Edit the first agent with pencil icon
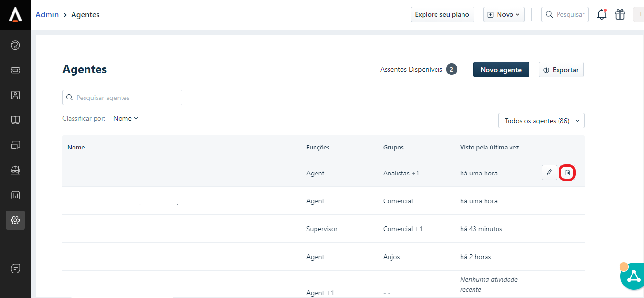The image size is (644, 298). 549,173
